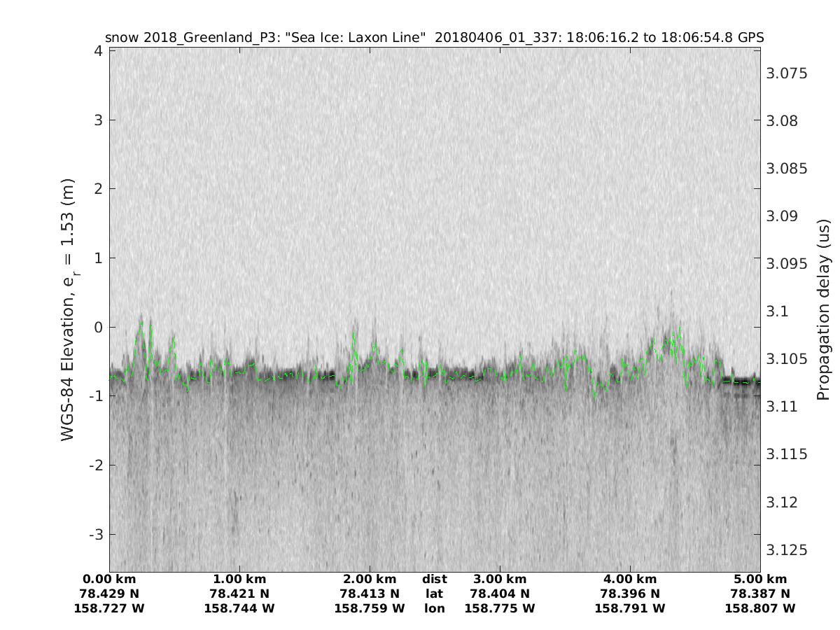Image resolution: width=840 pixels, height=630 pixels.
Task: Click the 0.00 km x-axis tick label
Action: click(x=109, y=580)
